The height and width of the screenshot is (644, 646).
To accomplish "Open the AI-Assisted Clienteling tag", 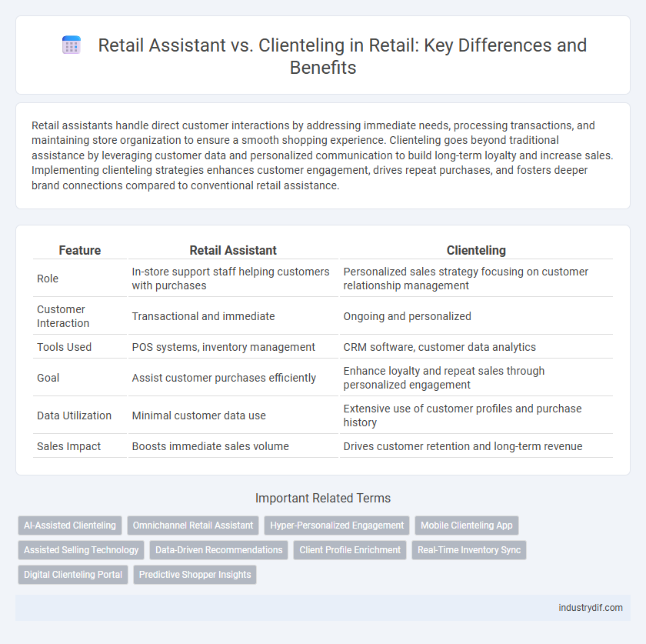I will [x=70, y=526].
